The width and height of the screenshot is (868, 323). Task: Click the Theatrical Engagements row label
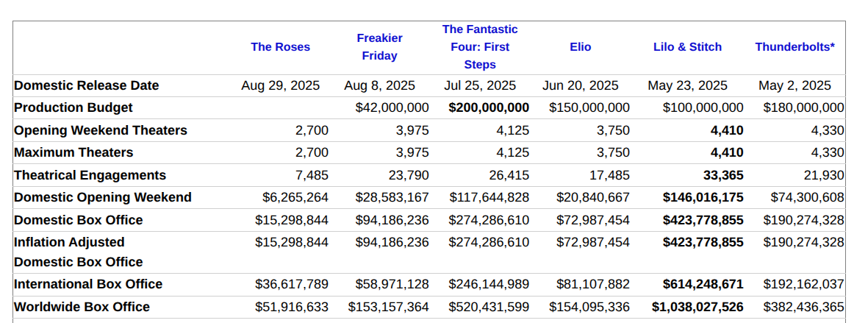(90, 175)
